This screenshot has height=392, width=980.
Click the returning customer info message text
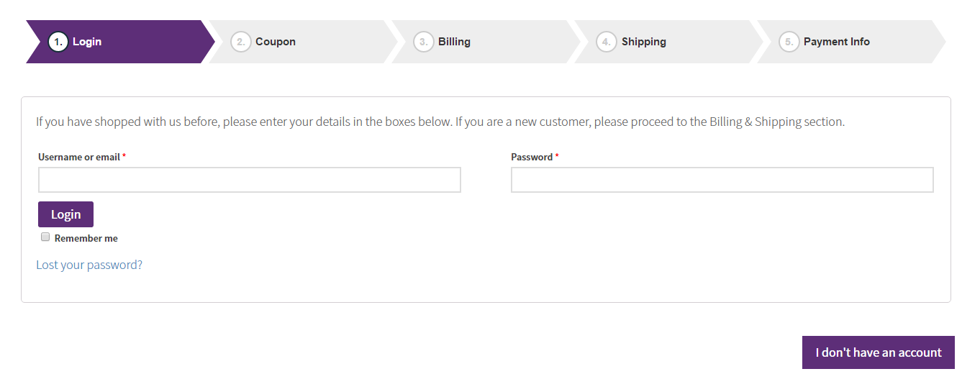440,122
